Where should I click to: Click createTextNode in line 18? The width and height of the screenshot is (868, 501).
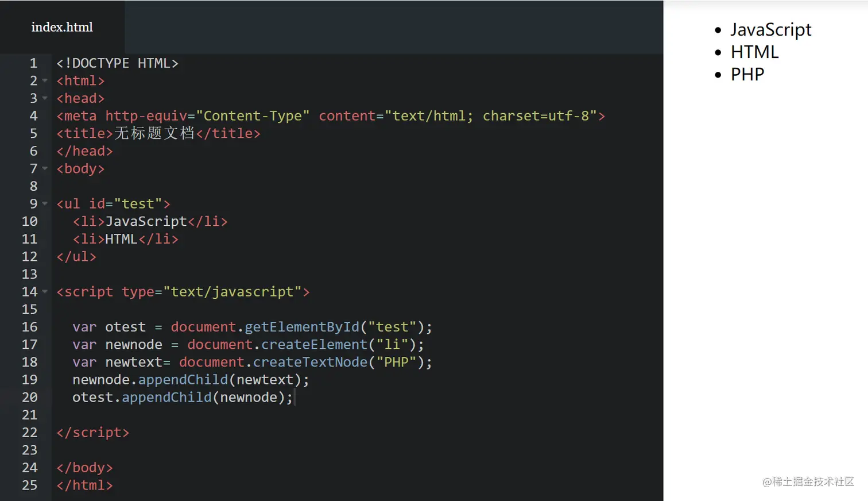(310, 362)
